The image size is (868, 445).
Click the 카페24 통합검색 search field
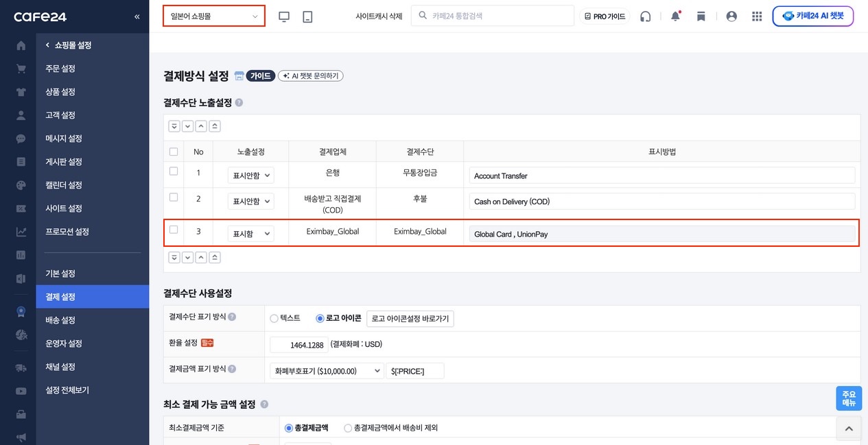pyautogui.click(x=493, y=16)
